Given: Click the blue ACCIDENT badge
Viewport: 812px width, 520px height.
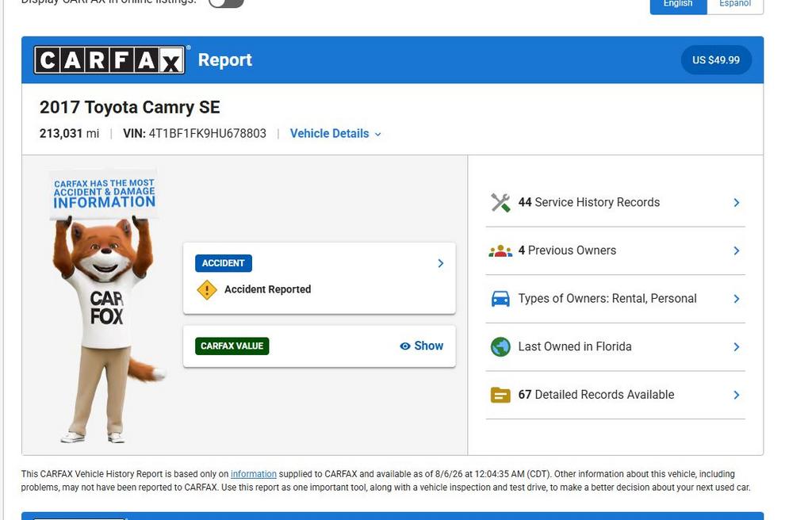Looking at the screenshot, I should click(223, 263).
